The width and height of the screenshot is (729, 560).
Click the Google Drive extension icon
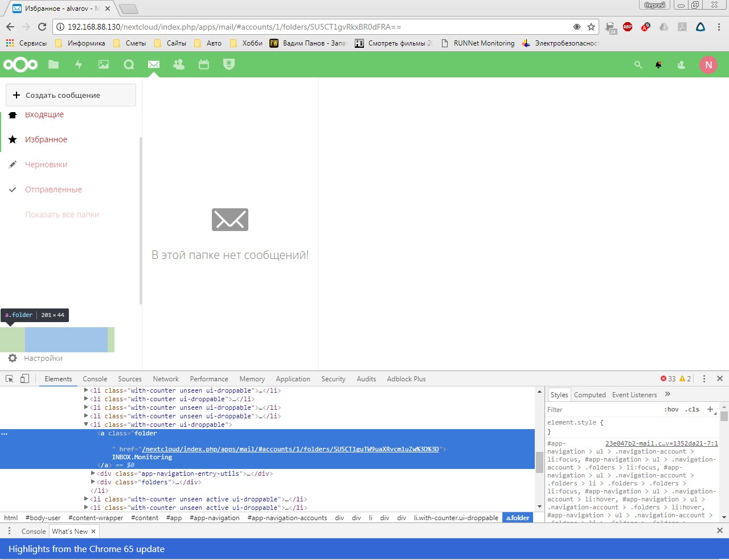tap(664, 27)
